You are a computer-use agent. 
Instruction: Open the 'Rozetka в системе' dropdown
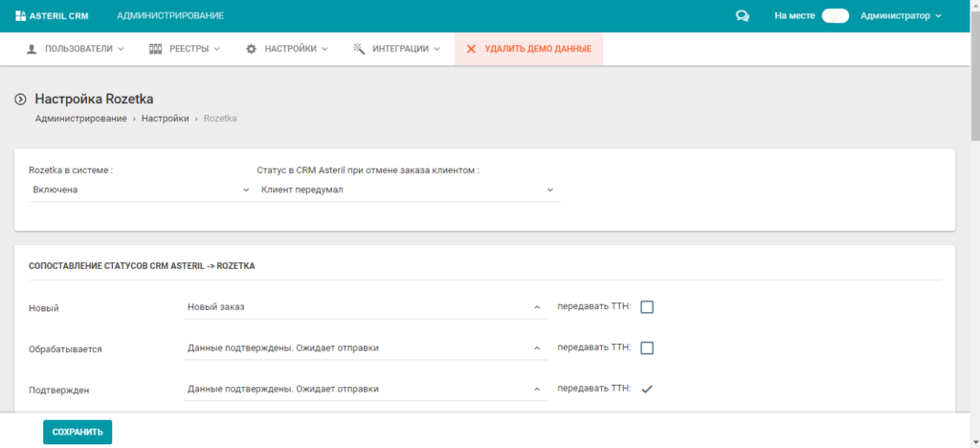[140, 190]
